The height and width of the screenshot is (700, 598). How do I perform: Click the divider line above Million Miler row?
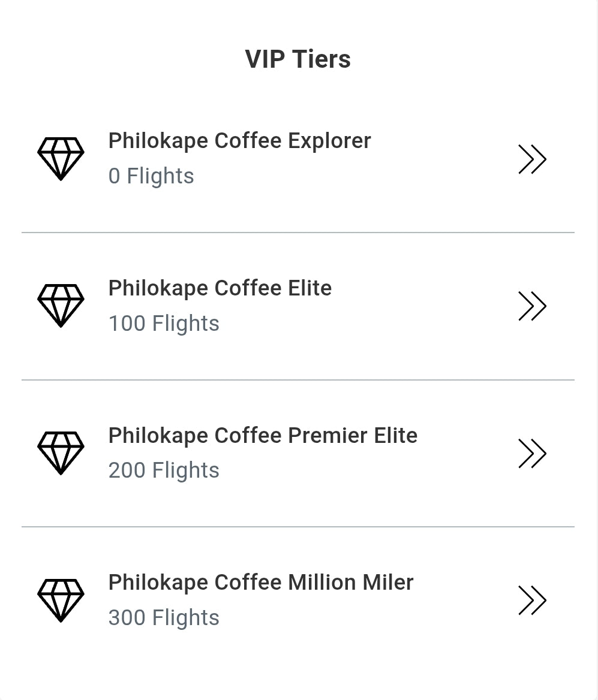pyautogui.click(x=298, y=527)
